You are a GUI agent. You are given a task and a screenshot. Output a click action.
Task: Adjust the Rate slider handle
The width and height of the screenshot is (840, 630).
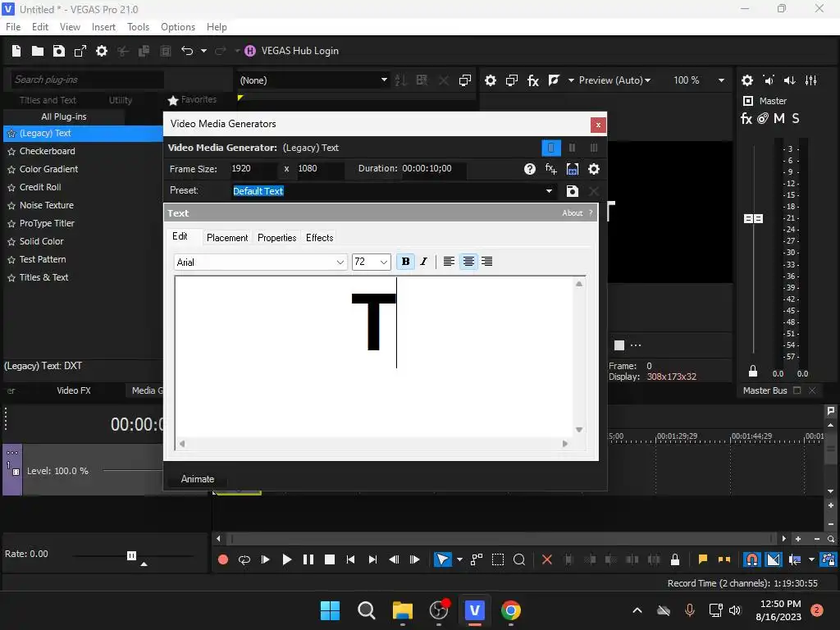tap(132, 555)
